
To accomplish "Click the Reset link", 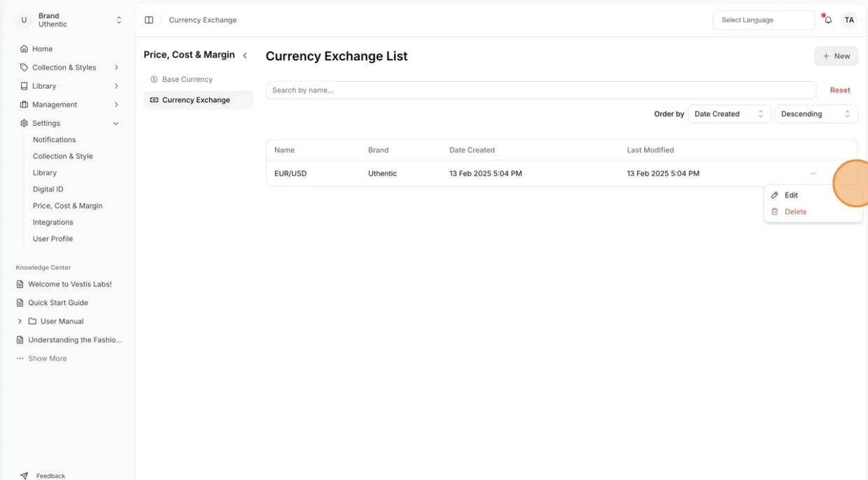I will (840, 90).
